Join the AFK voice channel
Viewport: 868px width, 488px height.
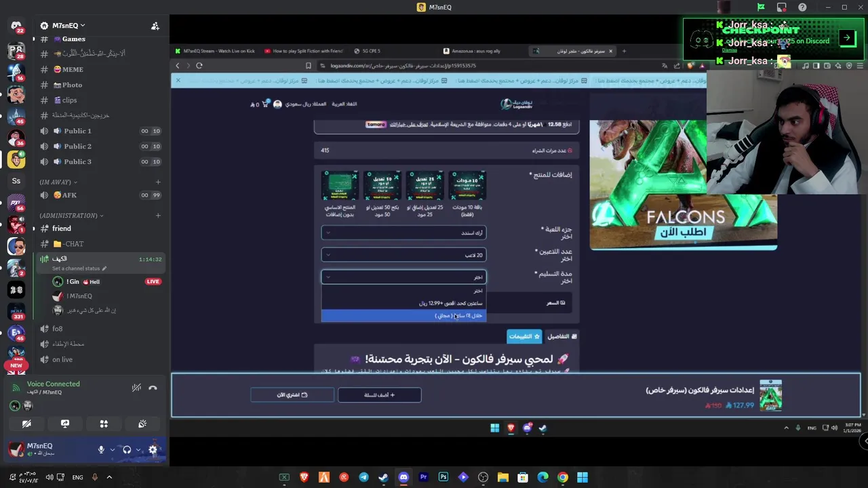point(99,195)
